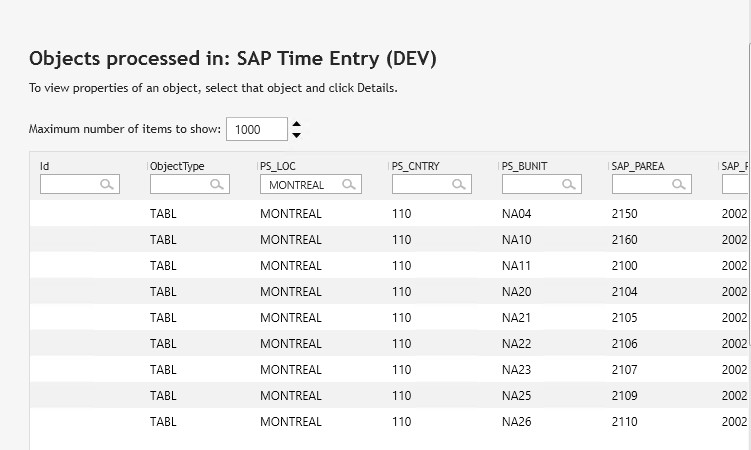This screenshot has height=450, width=751.
Task: Select the row with PS_BUNIT NA11
Action: click(388, 265)
